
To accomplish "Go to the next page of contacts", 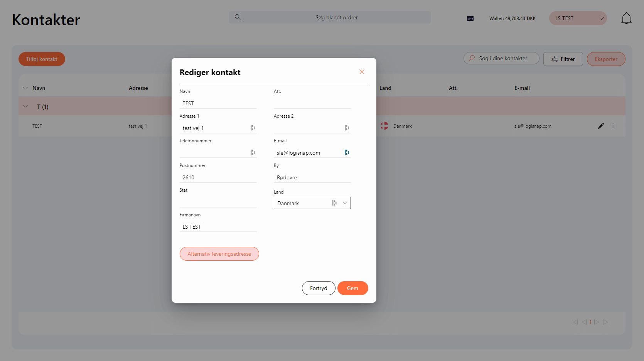I will [x=597, y=322].
